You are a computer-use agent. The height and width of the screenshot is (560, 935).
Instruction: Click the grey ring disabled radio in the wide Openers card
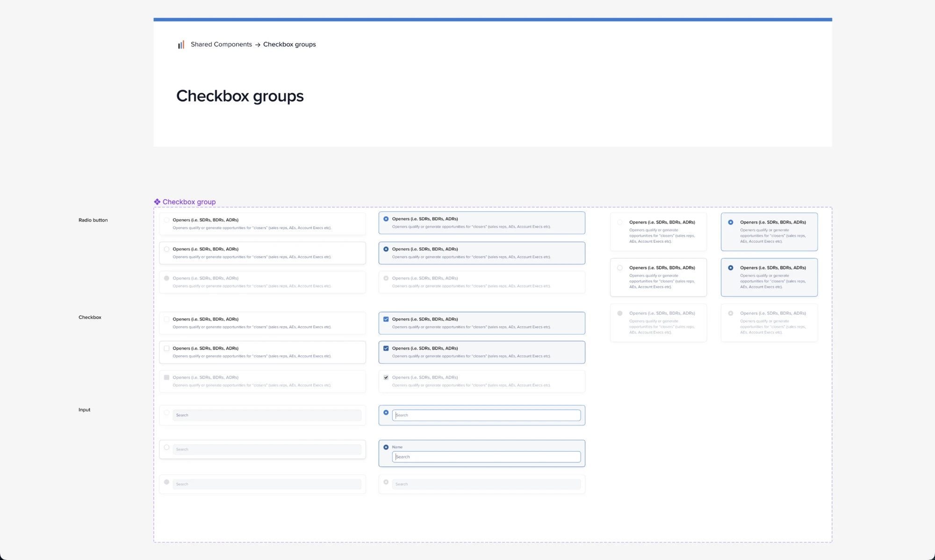[x=386, y=278]
